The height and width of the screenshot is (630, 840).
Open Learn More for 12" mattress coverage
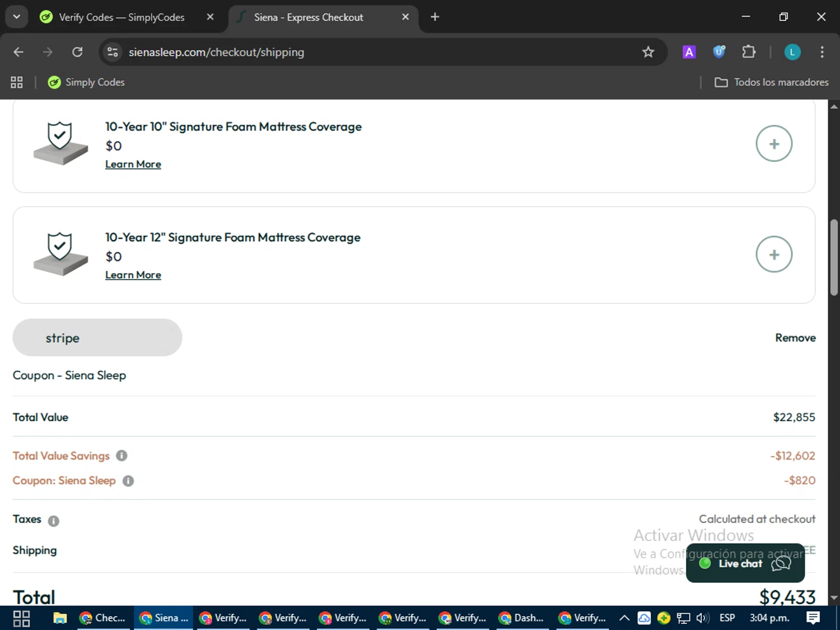tap(133, 275)
